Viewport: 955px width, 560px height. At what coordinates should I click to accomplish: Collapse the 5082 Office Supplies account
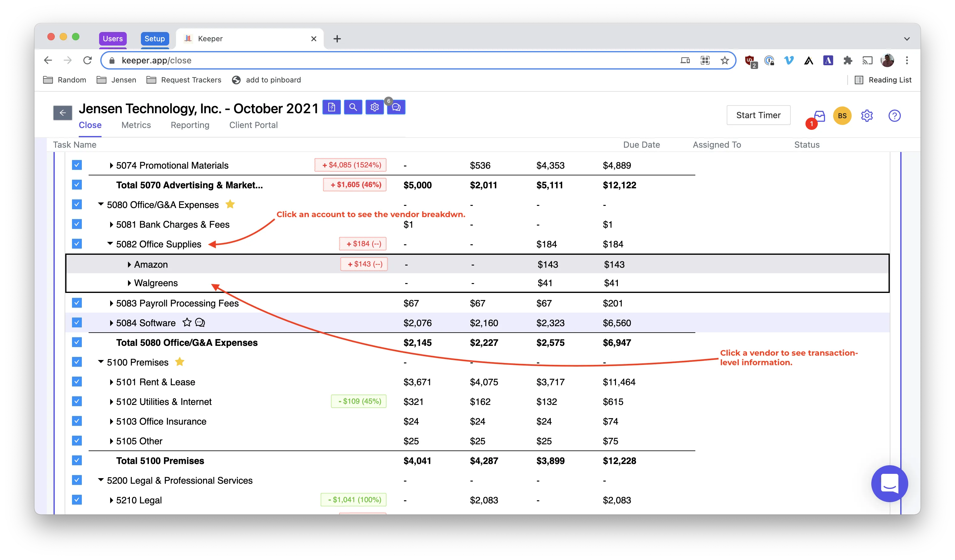click(x=110, y=244)
